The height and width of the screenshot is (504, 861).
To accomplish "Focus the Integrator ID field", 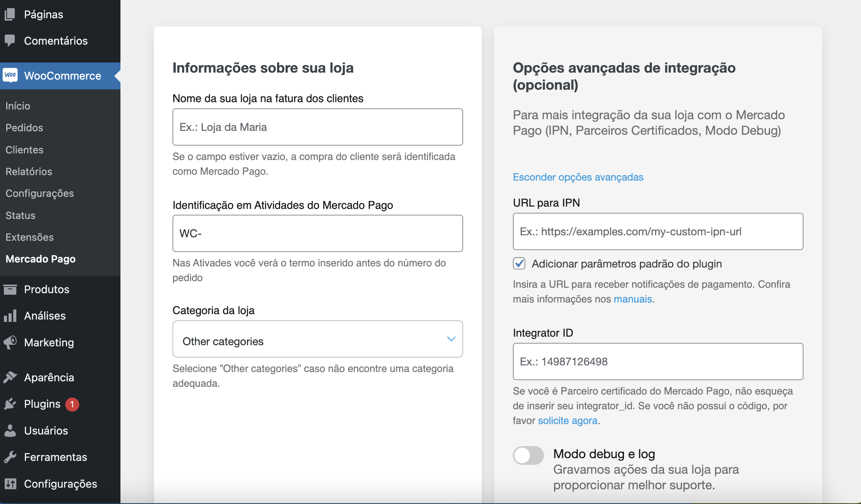I will [x=658, y=361].
